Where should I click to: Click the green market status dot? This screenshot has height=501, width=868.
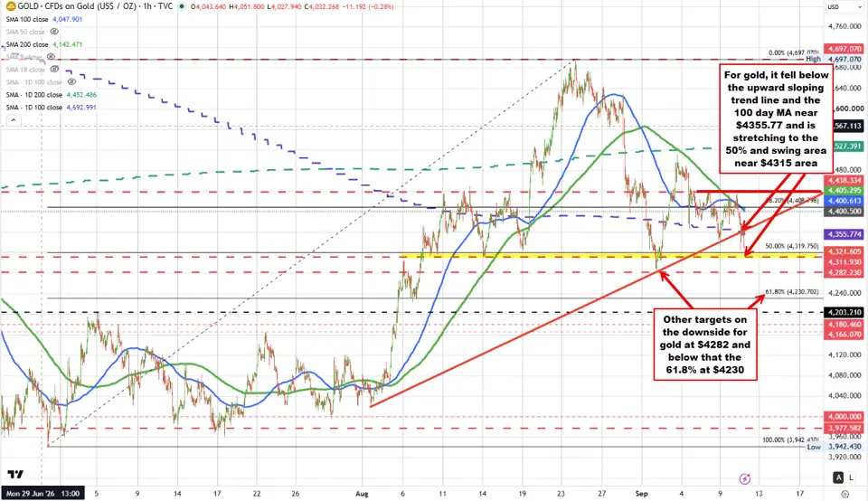tap(182, 6)
